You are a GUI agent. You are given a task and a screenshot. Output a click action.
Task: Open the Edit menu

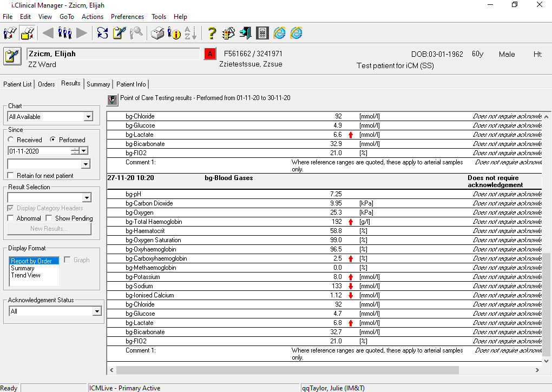coord(25,17)
